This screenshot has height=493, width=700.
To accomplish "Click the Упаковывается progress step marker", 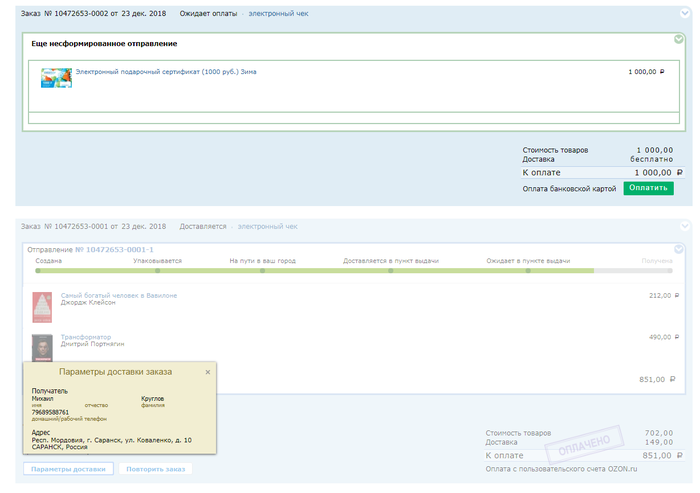I will point(158,270).
